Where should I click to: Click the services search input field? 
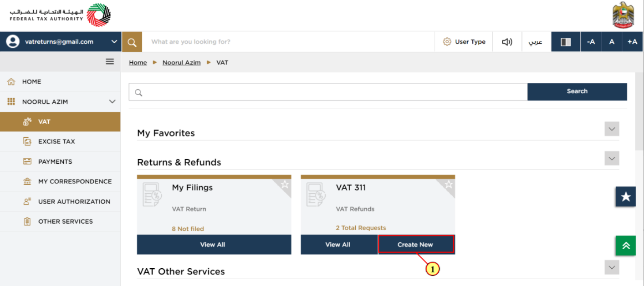click(x=328, y=92)
